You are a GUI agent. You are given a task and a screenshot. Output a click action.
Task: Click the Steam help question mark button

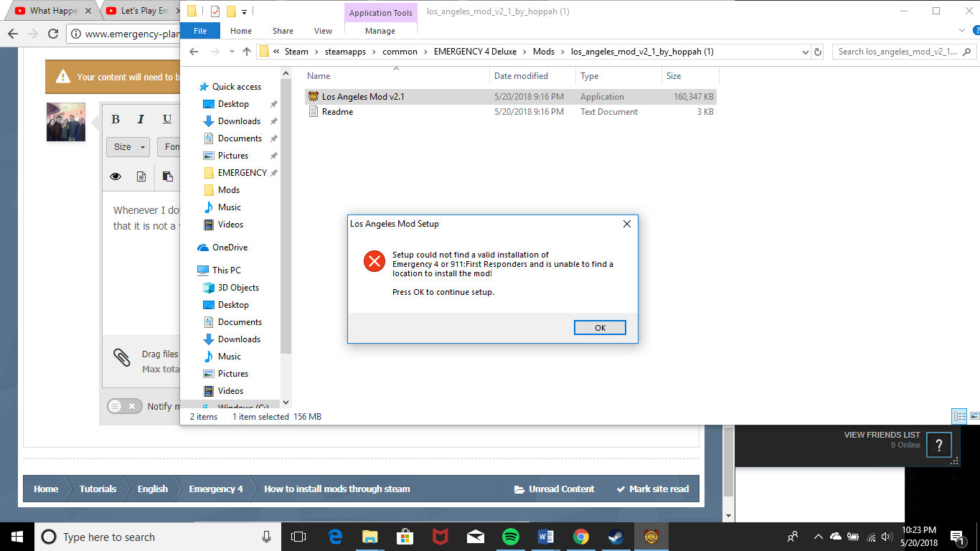tap(938, 445)
